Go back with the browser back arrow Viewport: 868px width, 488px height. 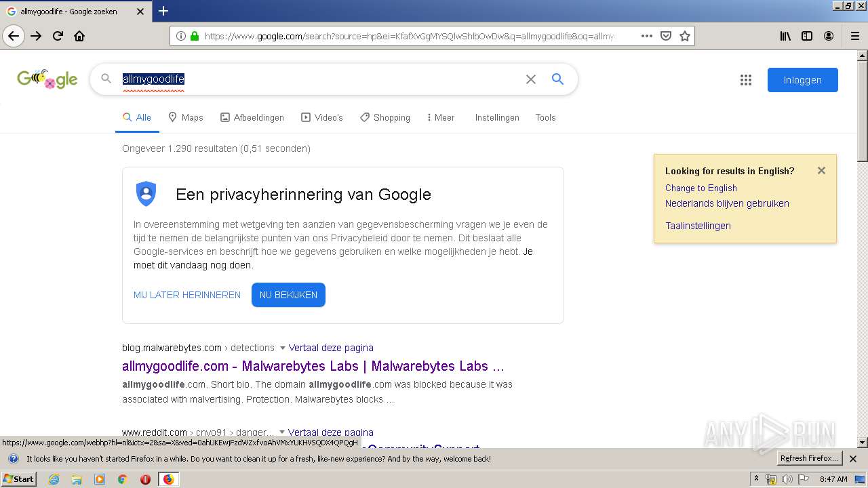14,36
